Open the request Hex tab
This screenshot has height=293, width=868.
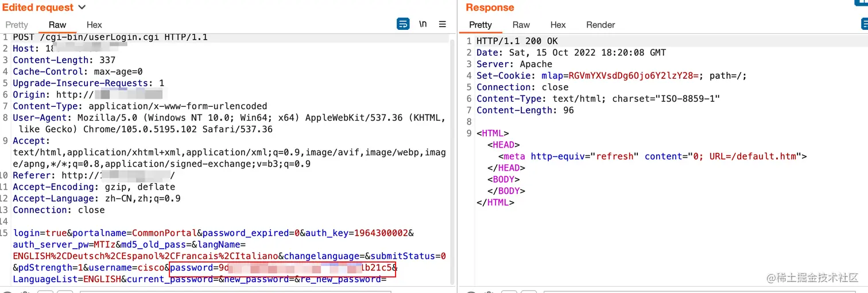pos(94,25)
